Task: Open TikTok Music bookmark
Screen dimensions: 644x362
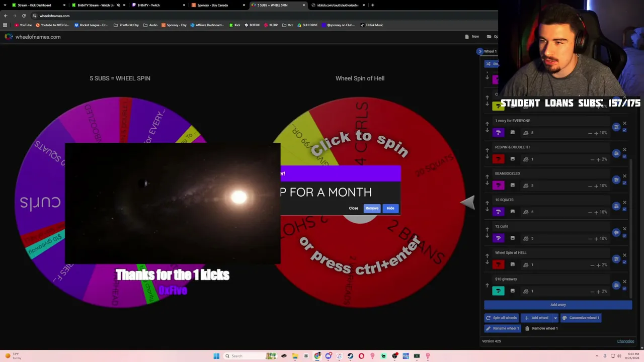Action: tap(372, 25)
